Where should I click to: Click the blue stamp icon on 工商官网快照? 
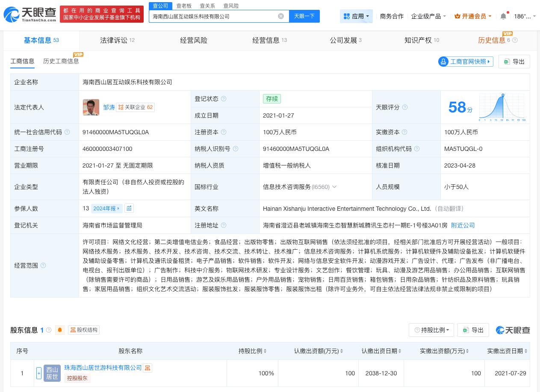[443, 62]
